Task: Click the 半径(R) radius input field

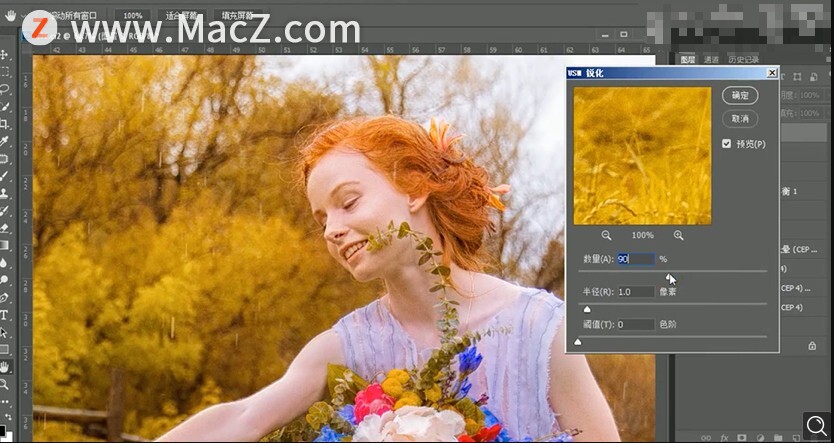Action: [636, 291]
